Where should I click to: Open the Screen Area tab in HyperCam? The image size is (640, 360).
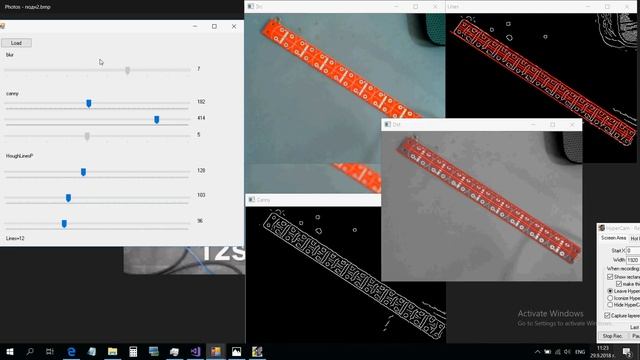pos(613,238)
